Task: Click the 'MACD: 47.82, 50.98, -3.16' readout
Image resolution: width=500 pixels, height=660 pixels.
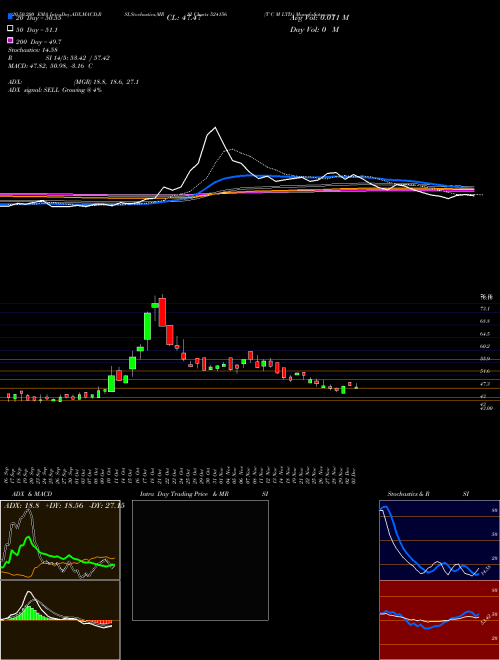Action: pyautogui.click(x=51, y=66)
